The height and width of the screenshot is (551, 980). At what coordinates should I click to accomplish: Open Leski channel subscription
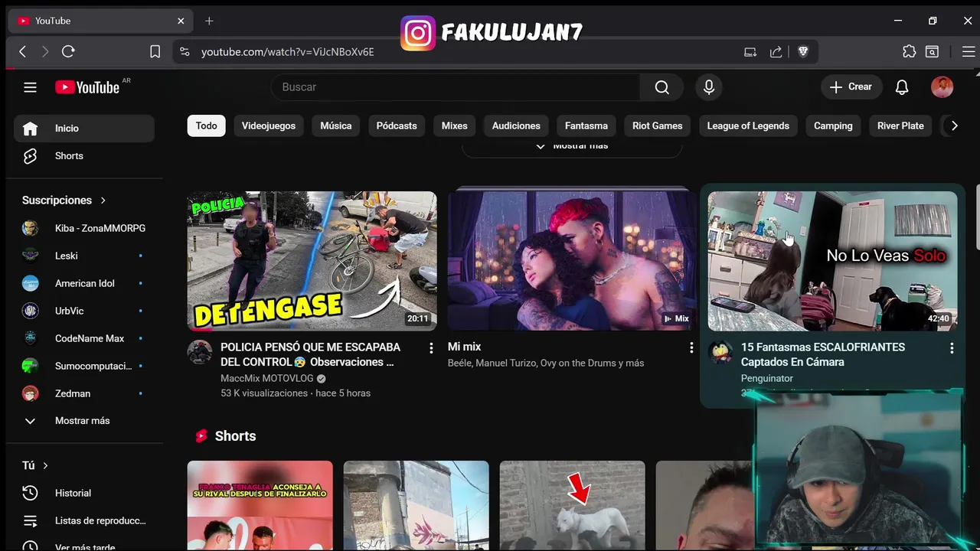click(x=84, y=256)
